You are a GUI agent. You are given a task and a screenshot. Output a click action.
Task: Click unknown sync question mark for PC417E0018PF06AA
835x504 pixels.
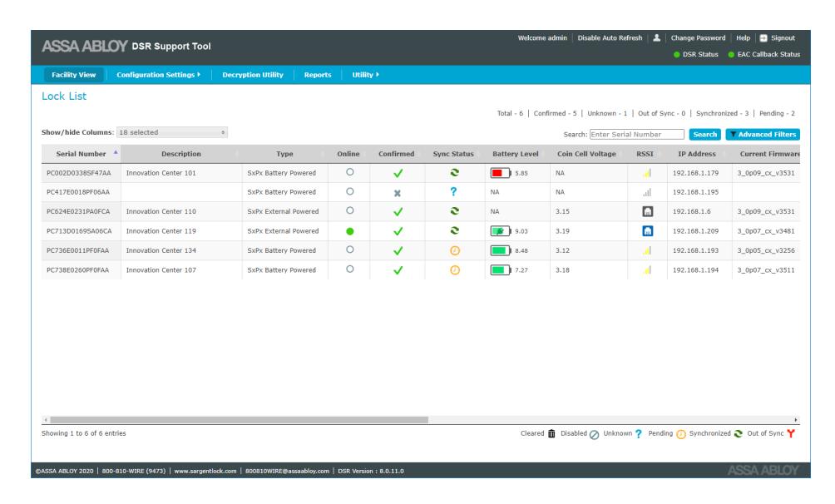[453, 192]
